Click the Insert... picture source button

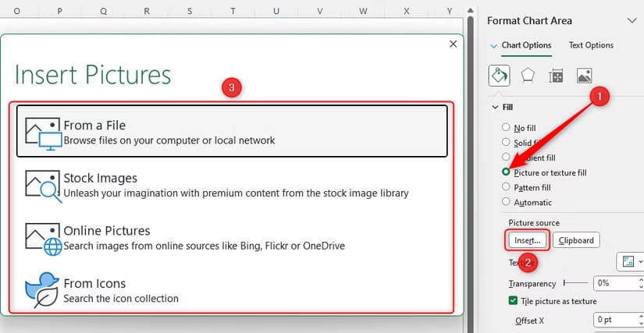tap(528, 240)
